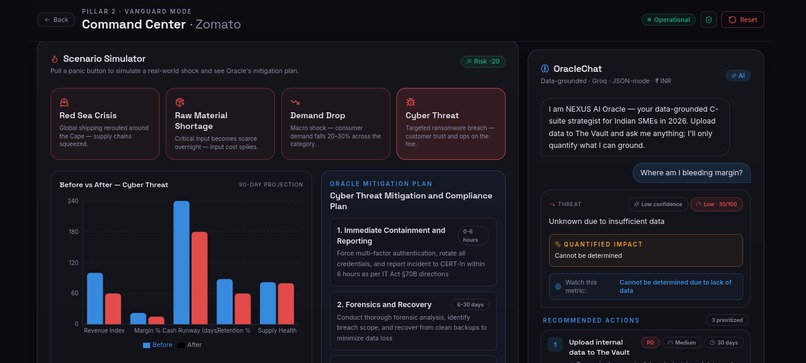Viewport: 806px width, 363px height.
Task: Click the 'Where am I bleeding margin?' message
Action: coord(691,173)
